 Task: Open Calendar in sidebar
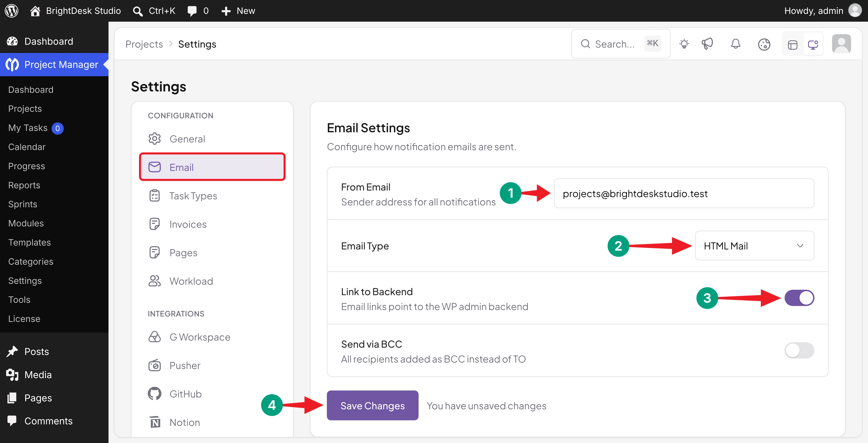[27, 147]
